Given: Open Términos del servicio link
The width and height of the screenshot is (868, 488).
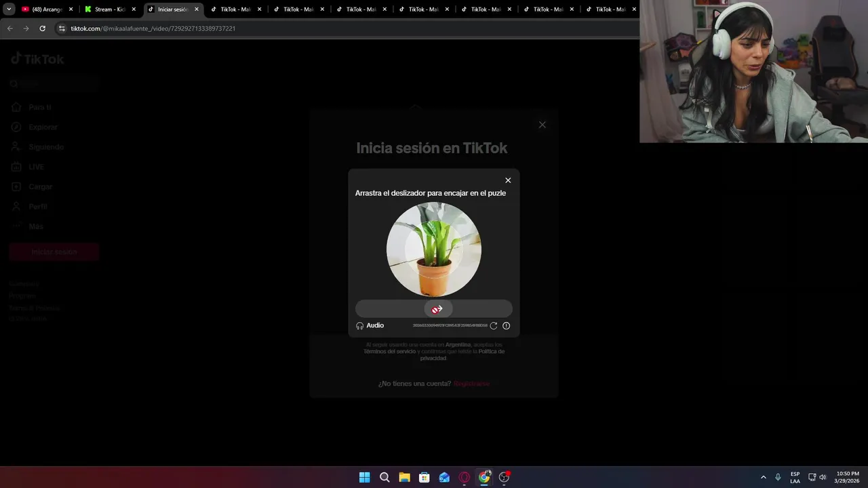Looking at the screenshot, I should point(390,351).
